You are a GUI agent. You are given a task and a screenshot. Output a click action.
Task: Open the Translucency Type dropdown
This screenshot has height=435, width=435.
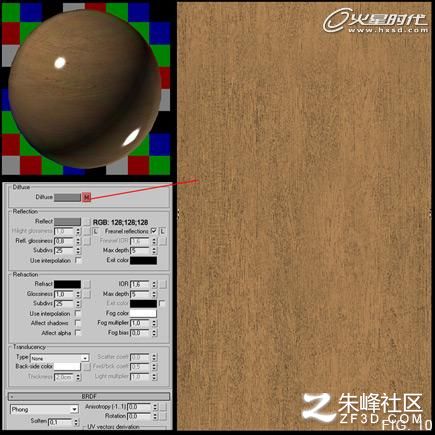[60, 358]
